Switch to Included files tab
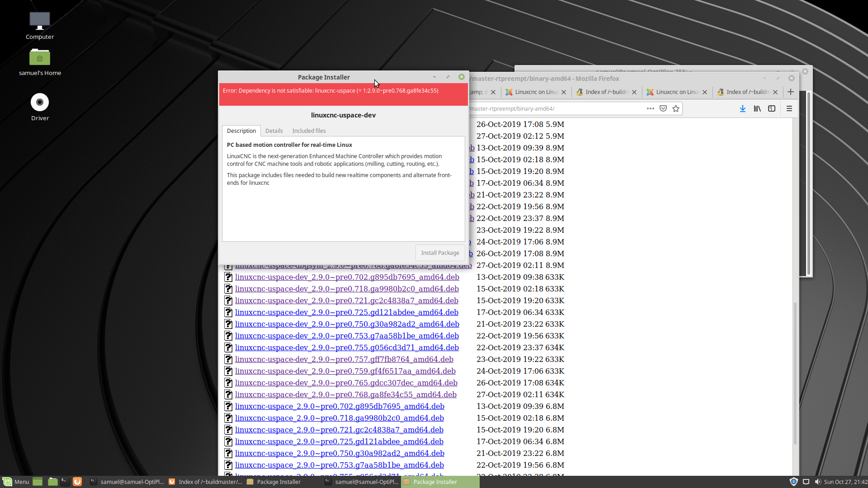This screenshot has width=868, height=488. tap(309, 131)
